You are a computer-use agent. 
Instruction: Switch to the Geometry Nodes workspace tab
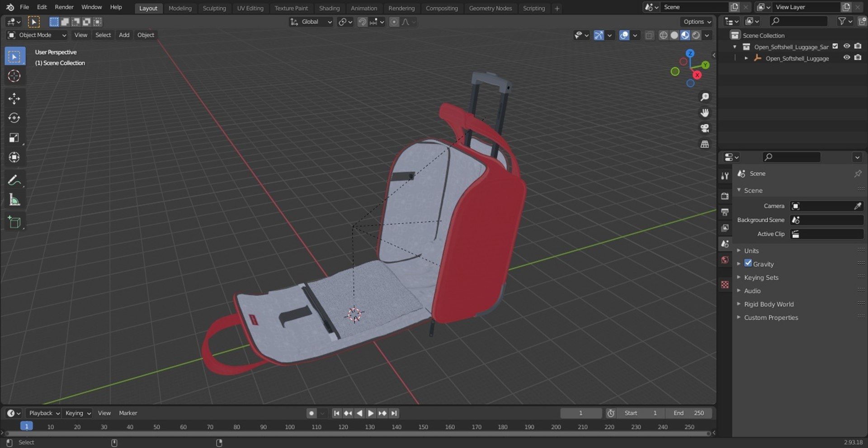click(490, 8)
